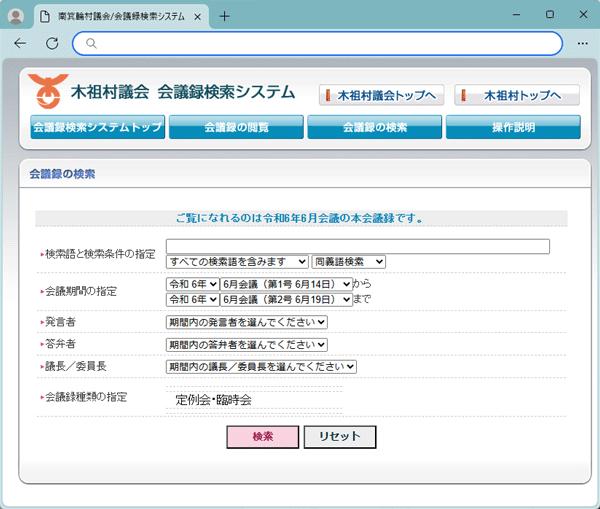Open the browser profile avatar
This screenshot has height=509, width=600.
[x=16, y=16]
